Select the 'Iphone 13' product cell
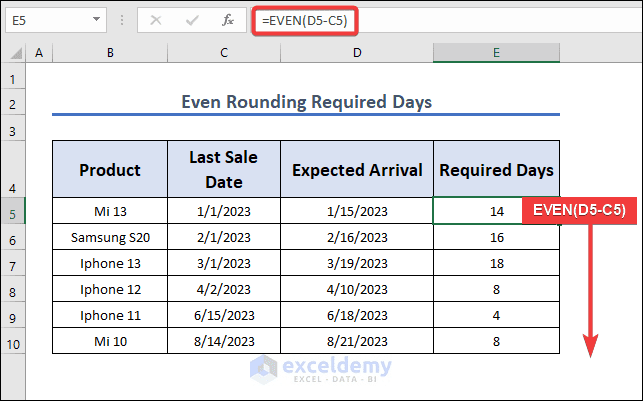The height and width of the screenshot is (401, 643). (x=110, y=263)
